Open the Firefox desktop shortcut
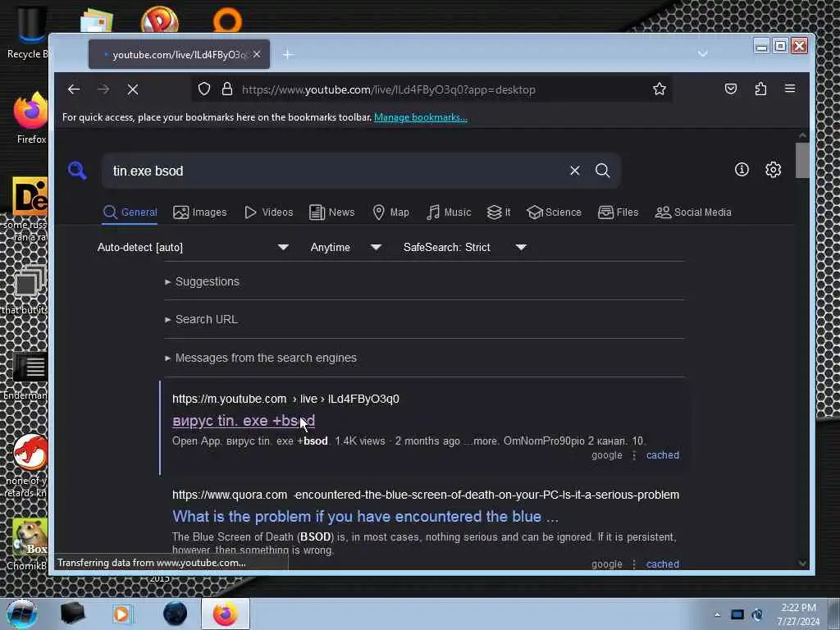 [x=30, y=118]
